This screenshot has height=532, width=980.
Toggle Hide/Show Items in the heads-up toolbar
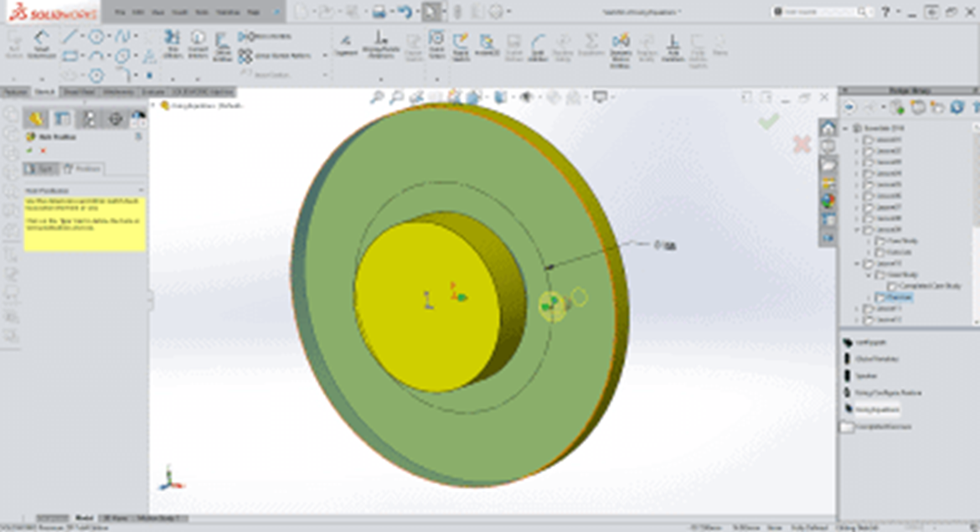point(527,97)
